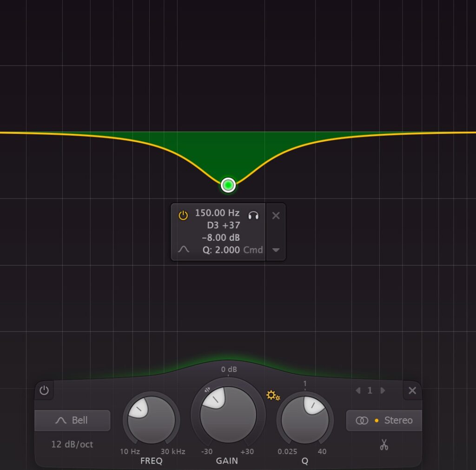
Task: Open the Stereo channel mode dropdown
Action: pyautogui.click(x=384, y=420)
